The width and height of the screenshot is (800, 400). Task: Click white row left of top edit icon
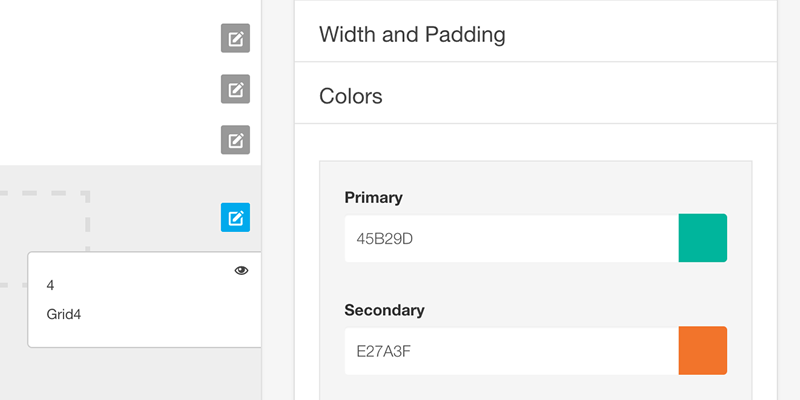click(110, 39)
